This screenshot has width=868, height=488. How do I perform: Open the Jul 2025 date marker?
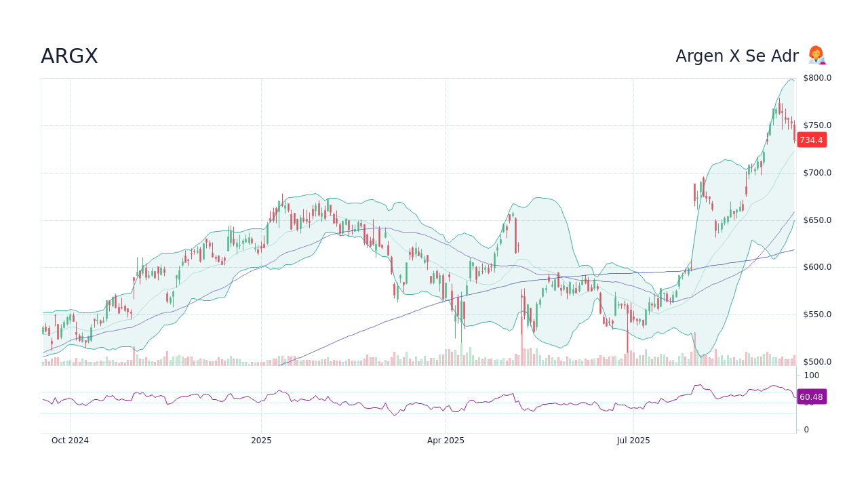(x=634, y=441)
